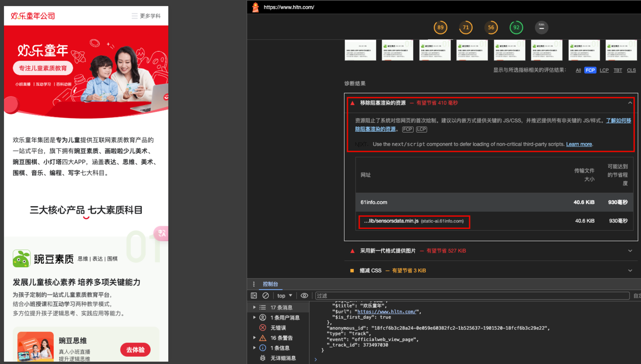The width and height of the screenshot is (641, 364).
Task: Select the 16 条警告 filter item
Action: click(281, 338)
